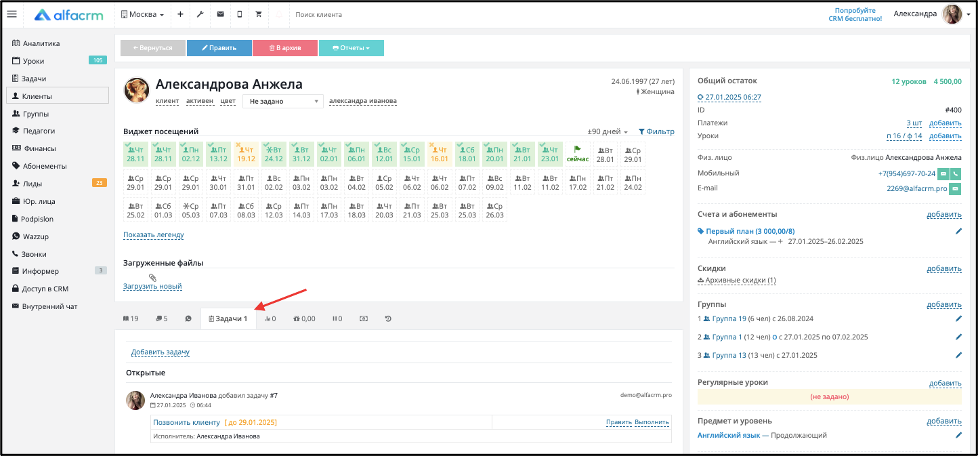
Task: Open the 0,00 calls tab
Action: [x=304, y=319]
